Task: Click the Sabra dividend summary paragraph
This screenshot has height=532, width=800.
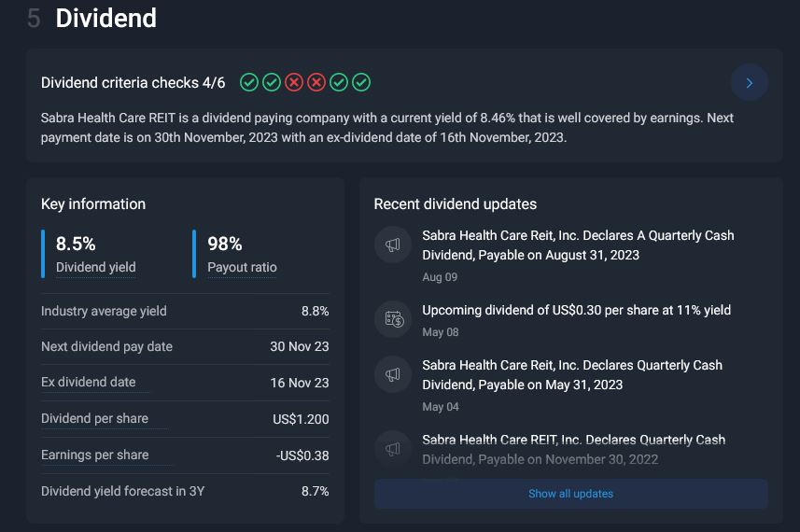Action: (386, 128)
